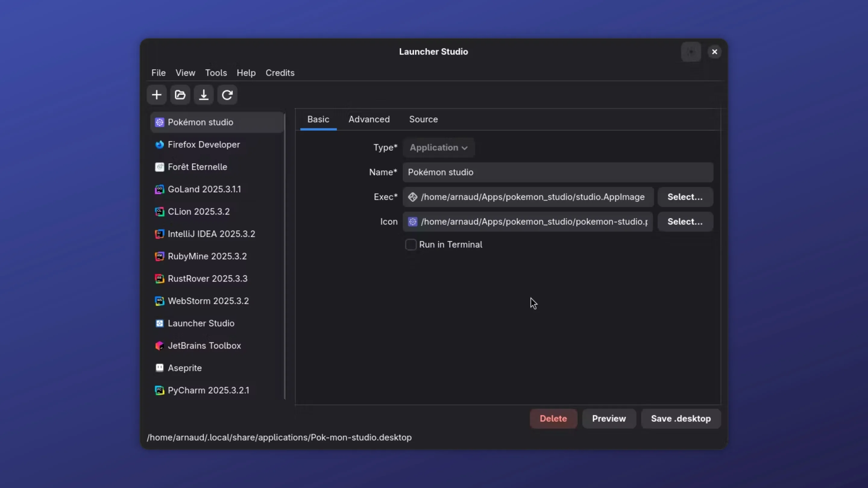Select the RustRover 2025.3.3 entry
868x488 pixels.
point(207,279)
